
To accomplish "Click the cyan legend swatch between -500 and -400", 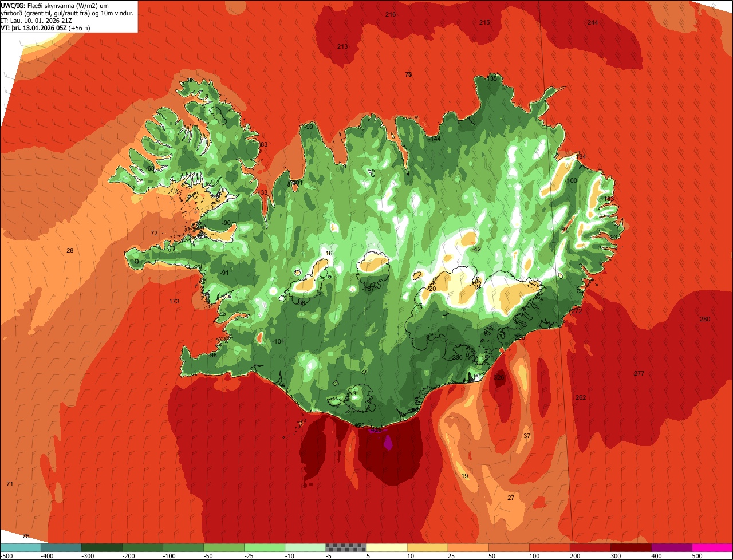I will coord(21,547).
